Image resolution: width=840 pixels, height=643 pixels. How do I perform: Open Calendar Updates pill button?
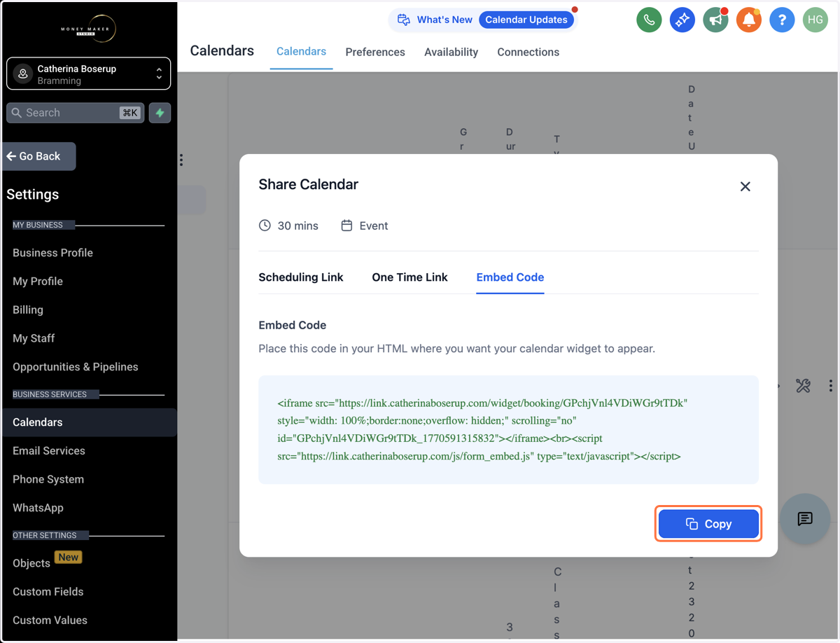pos(526,20)
